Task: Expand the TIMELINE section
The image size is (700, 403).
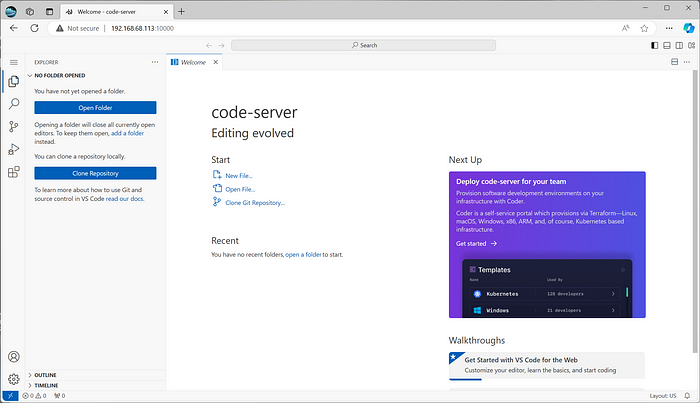Action: (96, 385)
